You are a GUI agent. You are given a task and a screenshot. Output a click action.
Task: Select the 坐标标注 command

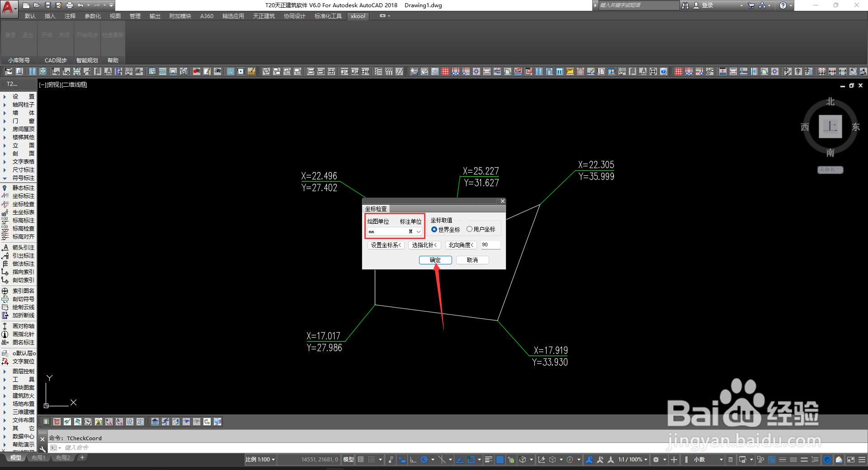[x=19, y=196]
